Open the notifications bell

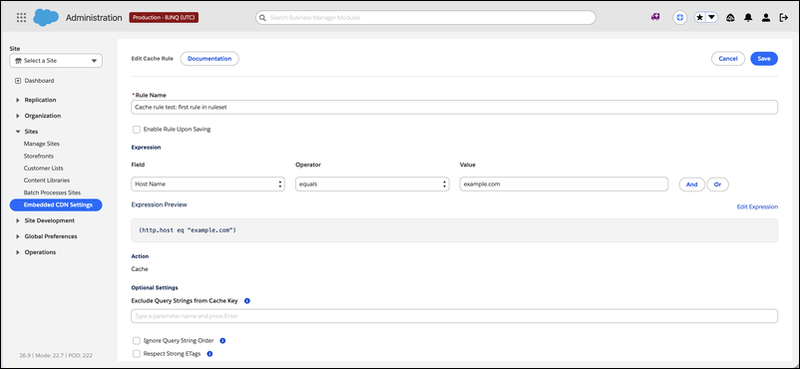[x=748, y=17]
